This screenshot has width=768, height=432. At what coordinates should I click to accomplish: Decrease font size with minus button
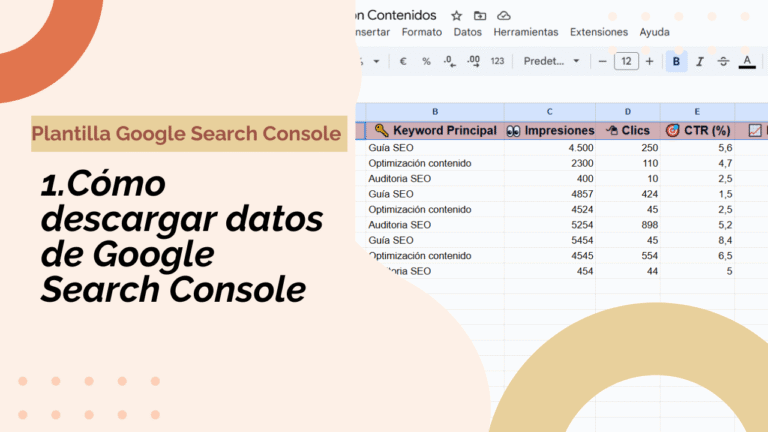pyautogui.click(x=602, y=61)
